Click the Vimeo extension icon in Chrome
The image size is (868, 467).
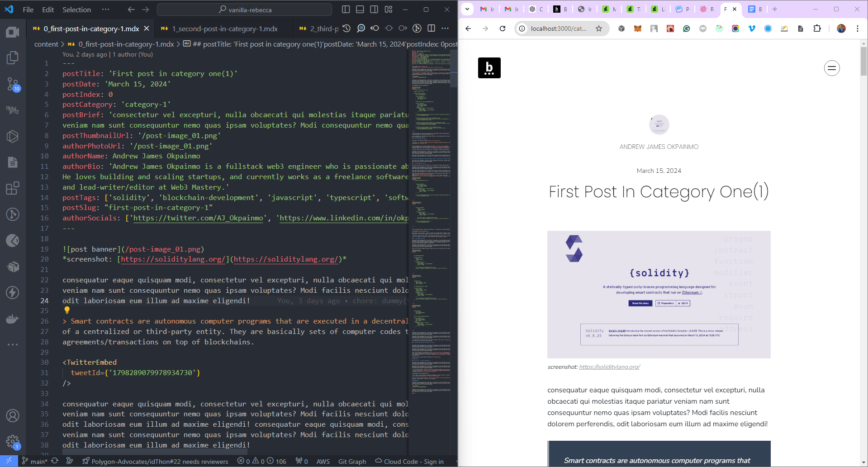(x=752, y=29)
